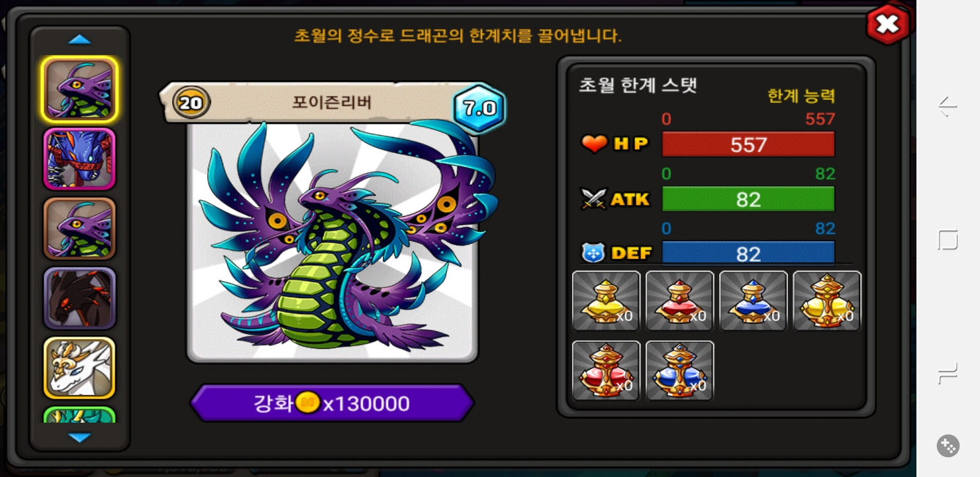Viewport: 980px width, 477px height.
Task: Click the red HP 557 bar
Action: click(748, 144)
